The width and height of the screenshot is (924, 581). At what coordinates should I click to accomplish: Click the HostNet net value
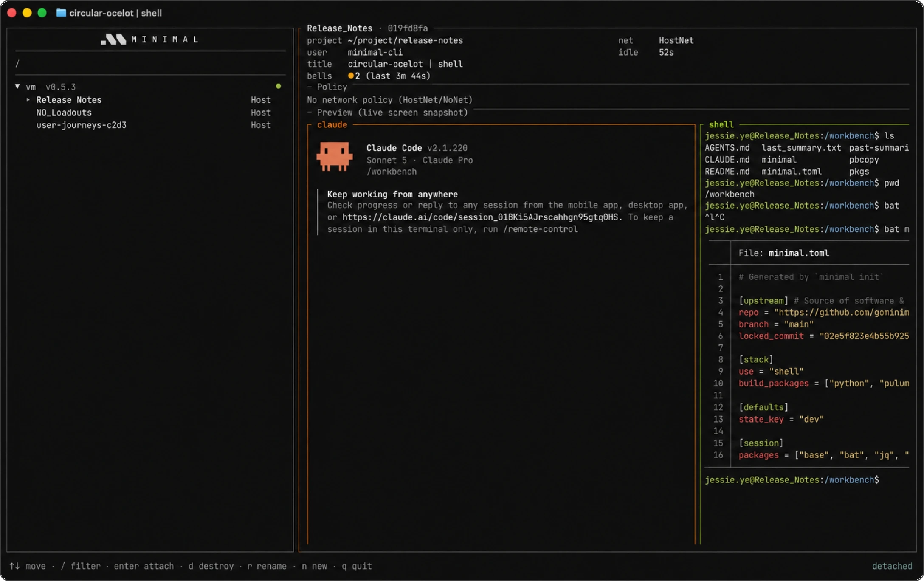[x=676, y=41]
